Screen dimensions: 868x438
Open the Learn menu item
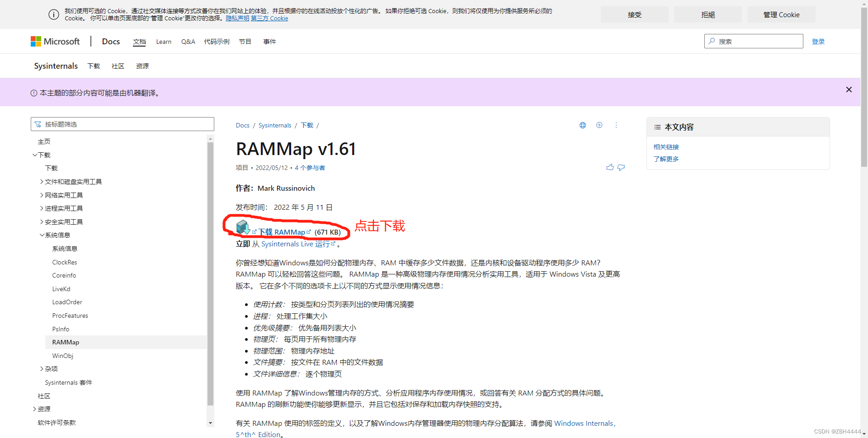tap(163, 41)
